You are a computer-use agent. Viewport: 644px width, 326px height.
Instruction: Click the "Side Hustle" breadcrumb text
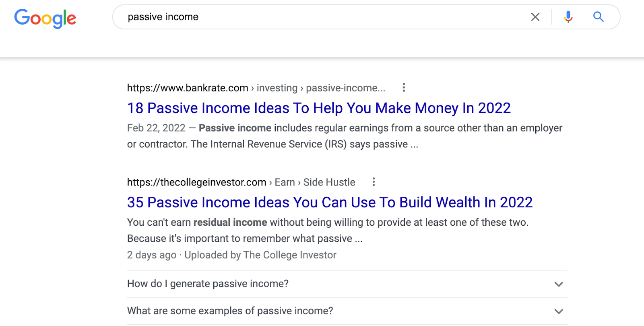click(329, 182)
